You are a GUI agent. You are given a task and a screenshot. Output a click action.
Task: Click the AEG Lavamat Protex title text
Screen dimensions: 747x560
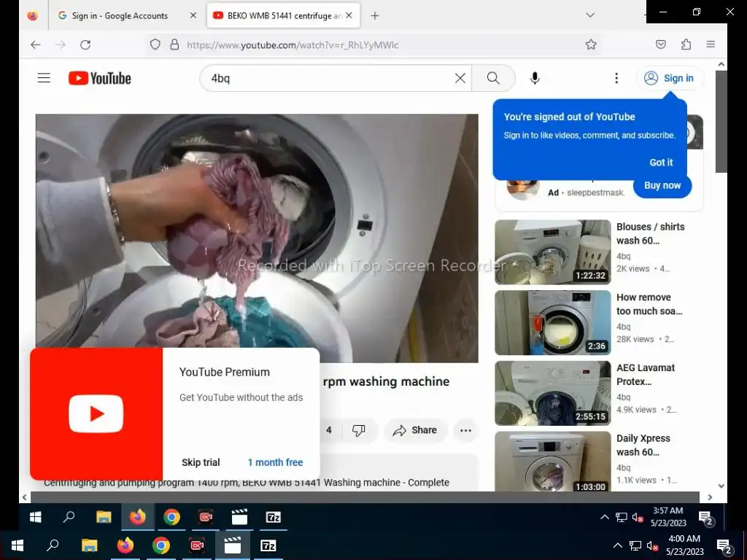point(646,375)
